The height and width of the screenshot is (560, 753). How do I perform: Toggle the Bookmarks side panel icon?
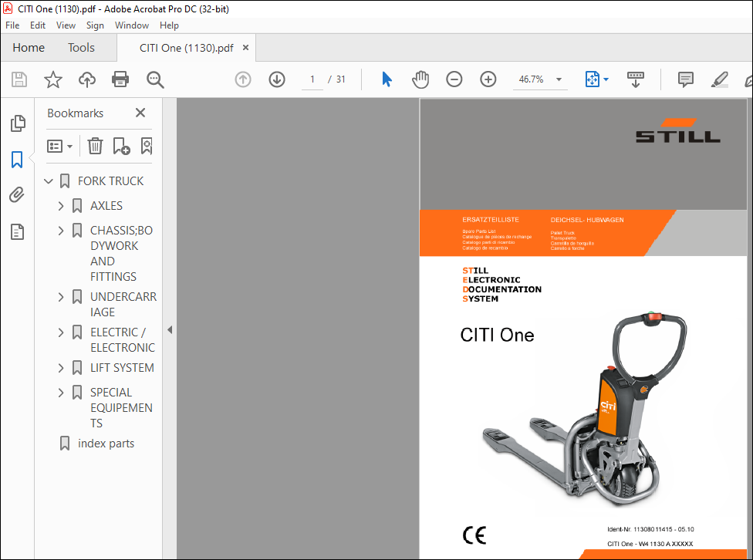(x=17, y=160)
